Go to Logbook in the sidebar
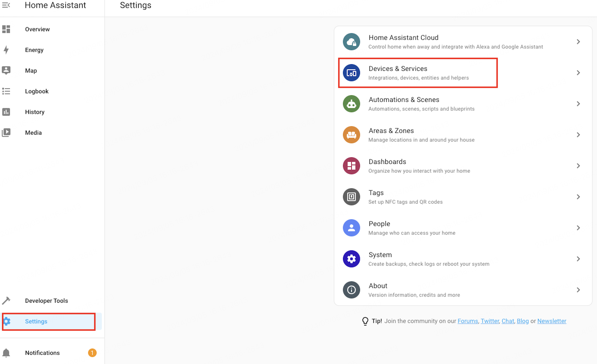 pyautogui.click(x=37, y=91)
